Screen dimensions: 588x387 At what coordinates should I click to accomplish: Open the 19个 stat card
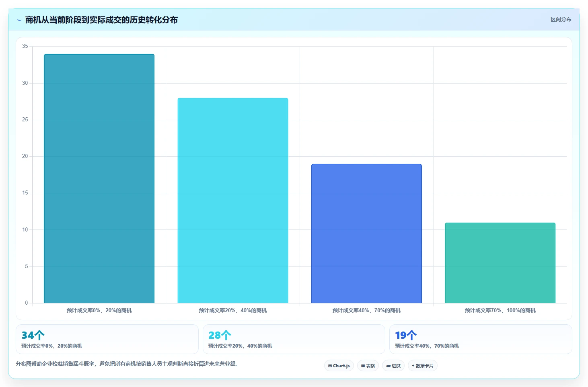pyautogui.click(x=481, y=339)
